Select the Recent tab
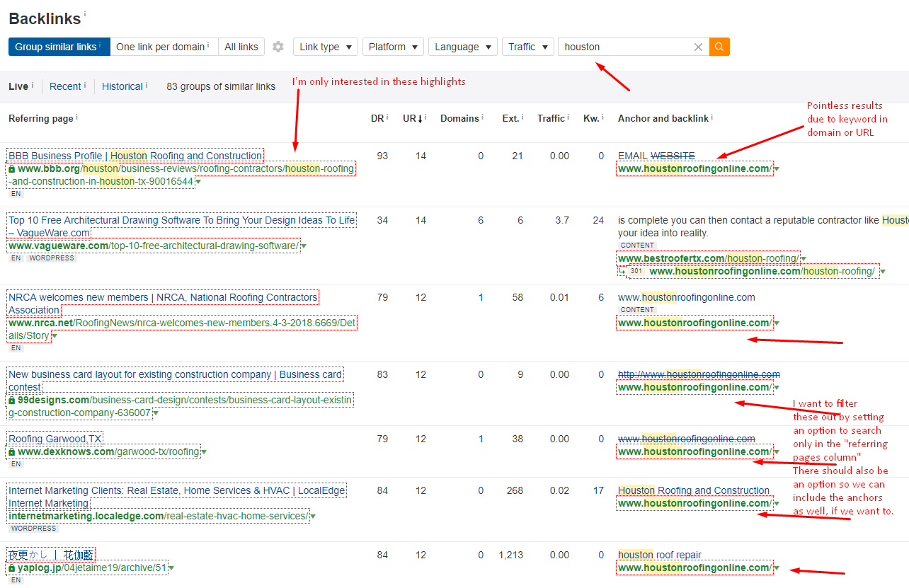This screenshot has height=588, width=909. (x=65, y=86)
